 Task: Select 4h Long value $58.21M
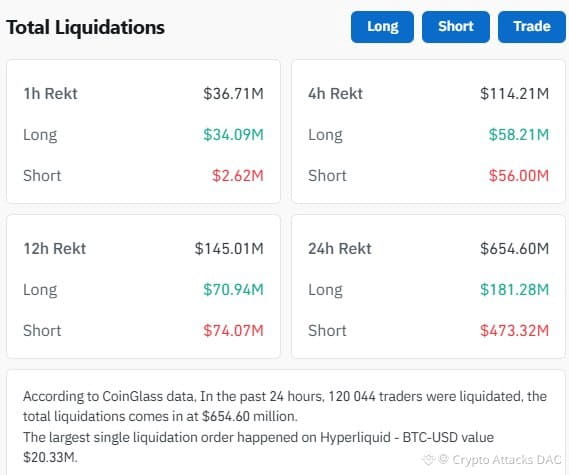click(519, 135)
